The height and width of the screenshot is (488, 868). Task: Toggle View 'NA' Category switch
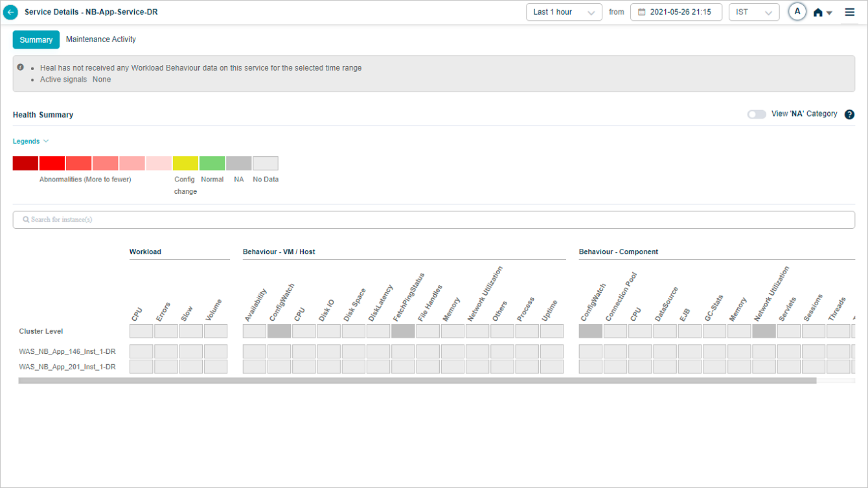pos(756,114)
